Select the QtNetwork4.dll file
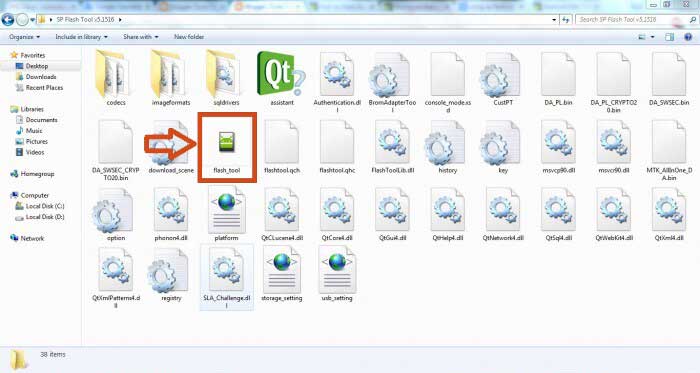Screen dimensions: 700x373 [x=503, y=215]
